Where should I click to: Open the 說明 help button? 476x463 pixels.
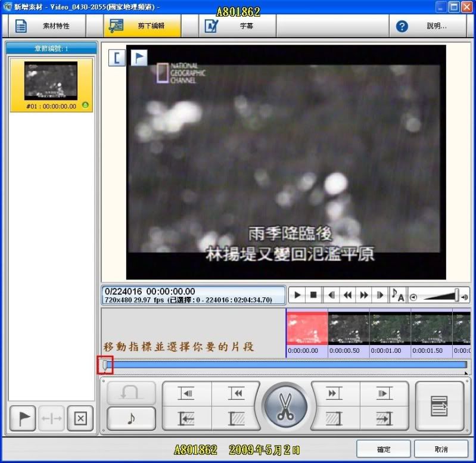(x=428, y=26)
